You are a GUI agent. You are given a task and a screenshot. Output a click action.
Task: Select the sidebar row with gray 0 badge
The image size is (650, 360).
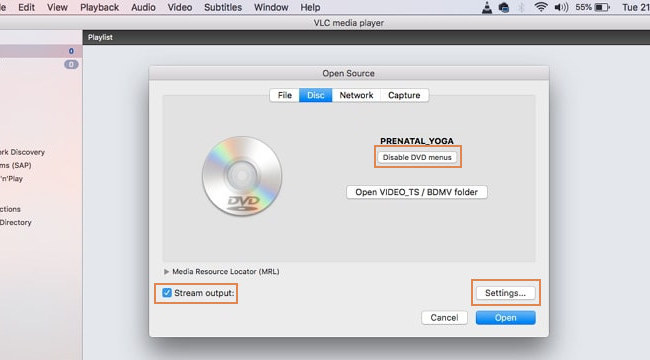(41, 64)
